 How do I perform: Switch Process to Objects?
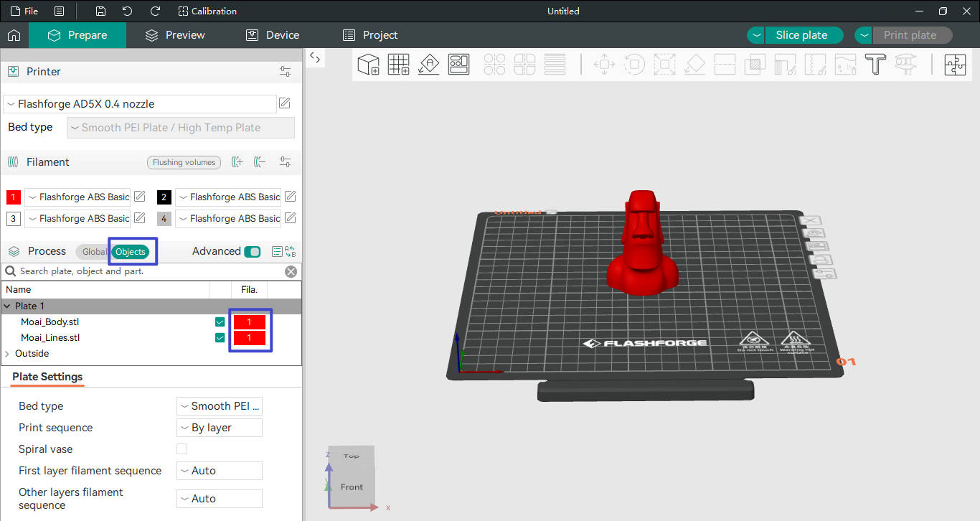[x=130, y=252]
